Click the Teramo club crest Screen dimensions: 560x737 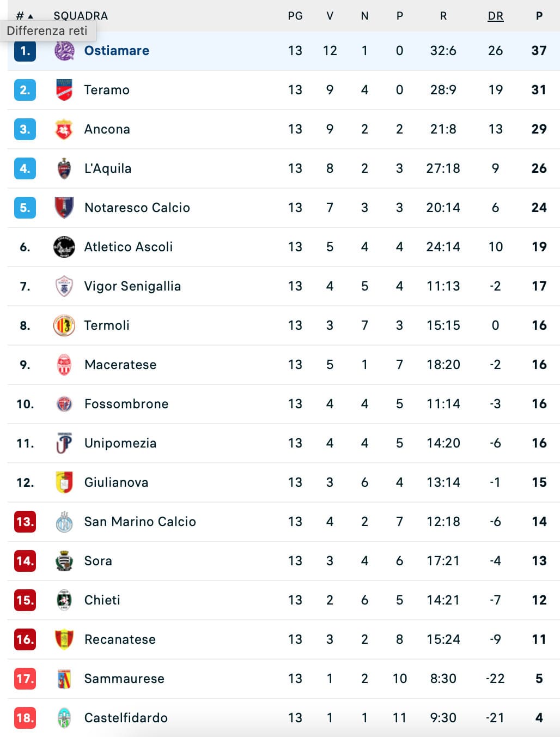point(64,90)
